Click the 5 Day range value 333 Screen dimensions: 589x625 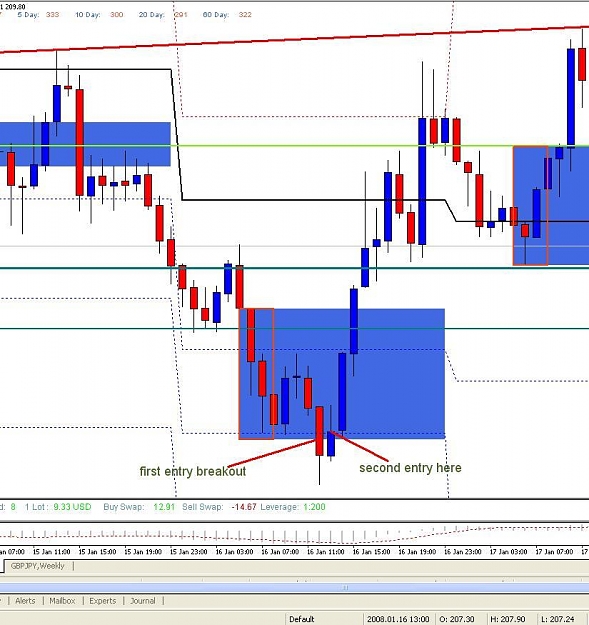tap(52, 15)
